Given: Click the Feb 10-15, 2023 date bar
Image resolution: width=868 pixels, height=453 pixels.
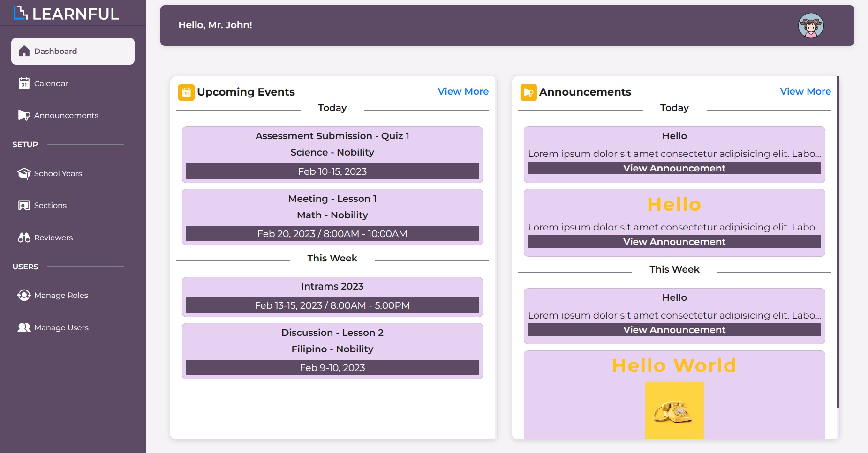Looking at the screenshot, I should (332, 171).
